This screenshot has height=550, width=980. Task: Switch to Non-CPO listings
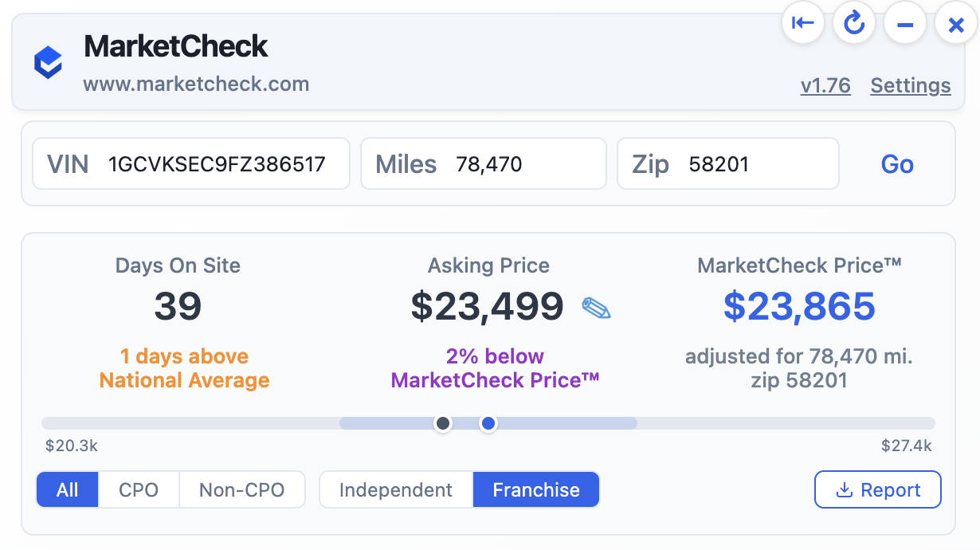(242, 489)
